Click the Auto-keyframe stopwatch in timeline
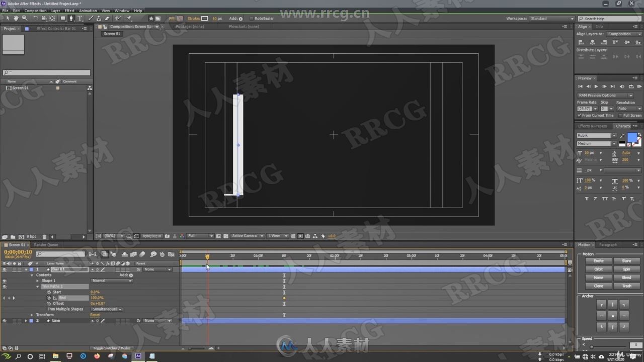The width and height of the screenshot is (644, 362). (x=162, y=254)
